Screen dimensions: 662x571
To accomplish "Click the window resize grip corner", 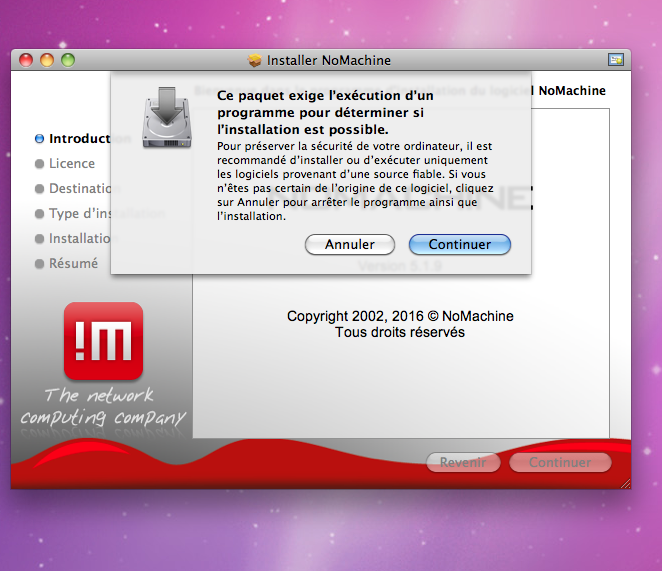I will pos(626,484).
